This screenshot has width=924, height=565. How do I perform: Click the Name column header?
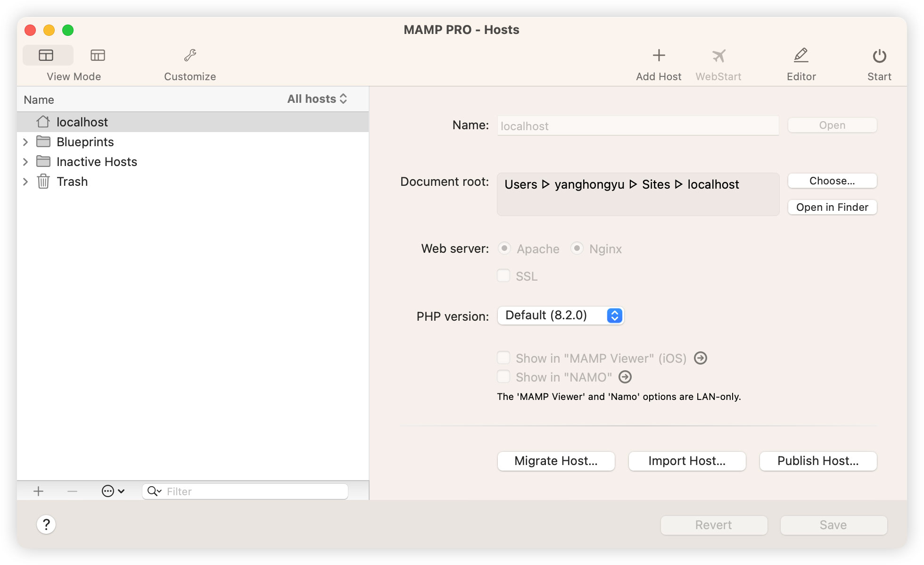(39, 100)
